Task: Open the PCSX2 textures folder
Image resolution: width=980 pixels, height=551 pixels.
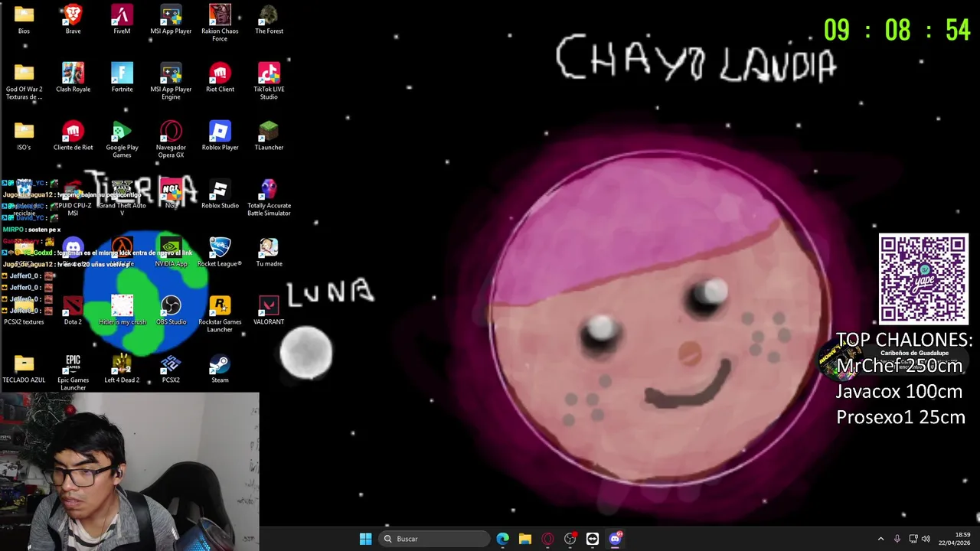Action: (24, 311)
